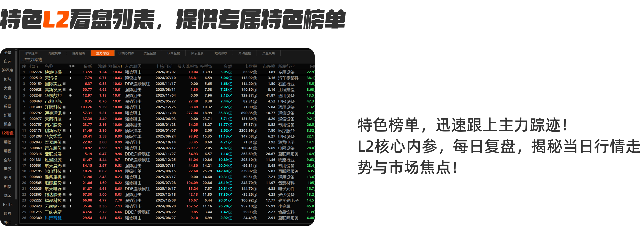Click the circled 3 beside P/E 65.92
The height and width of the screenshot is (226, 644).
click(255, 72)
